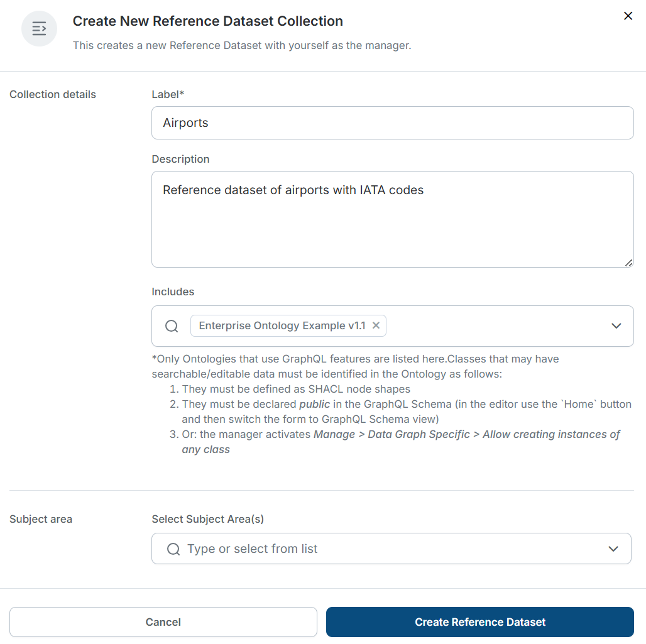646x644 pixels.
Task: Close the Create New Reference Dataset dialog
Action: click(x=628, y=16)
